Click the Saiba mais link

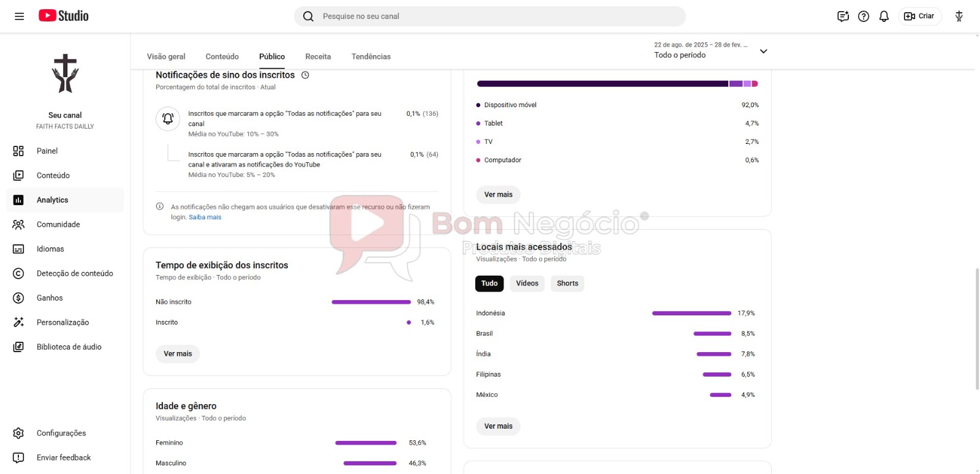point(205,217)
